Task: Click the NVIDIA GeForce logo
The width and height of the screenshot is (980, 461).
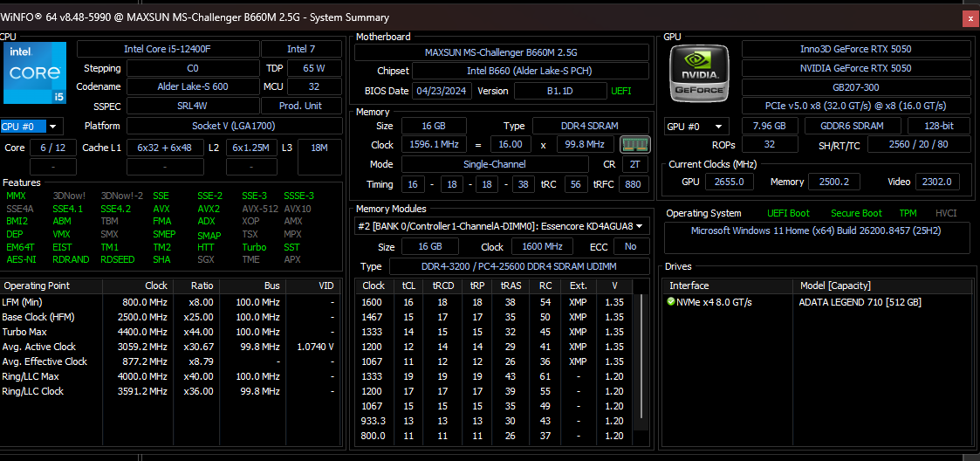Action: (699, 73)
